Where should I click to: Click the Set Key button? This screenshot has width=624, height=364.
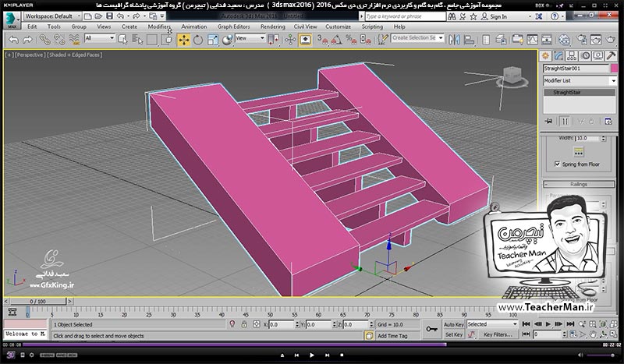click(454, 334)
